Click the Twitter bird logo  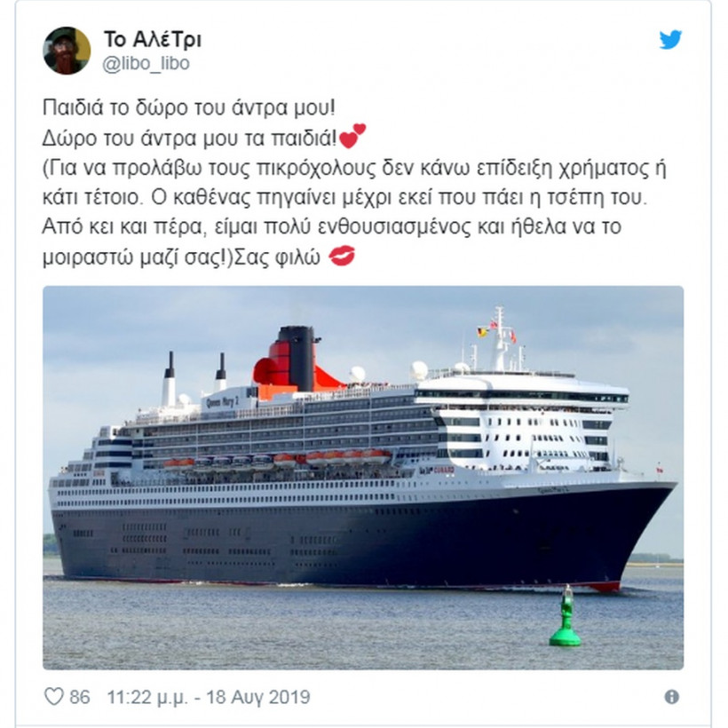pos(670,39)
